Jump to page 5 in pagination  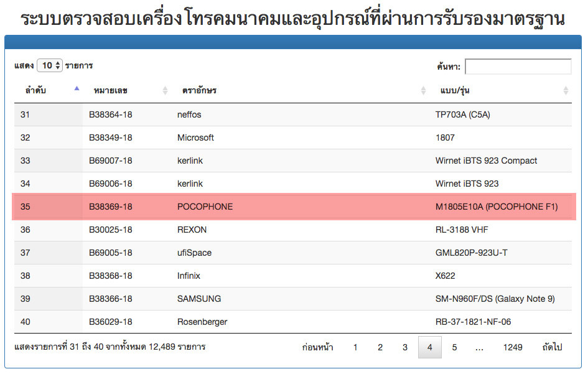point(454,347)
